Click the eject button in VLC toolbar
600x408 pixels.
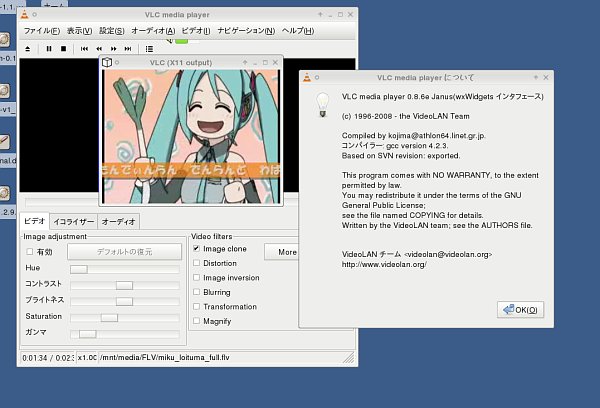[x=28, y=49]
